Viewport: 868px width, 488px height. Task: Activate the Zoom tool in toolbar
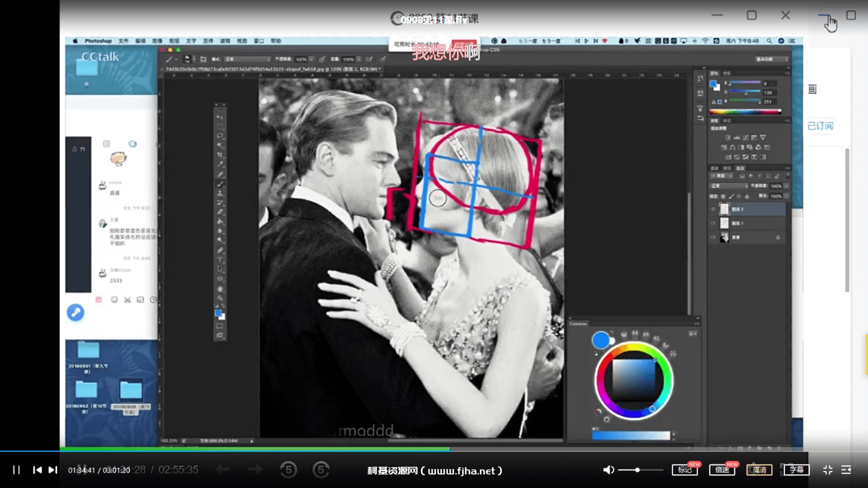[220, 298]
